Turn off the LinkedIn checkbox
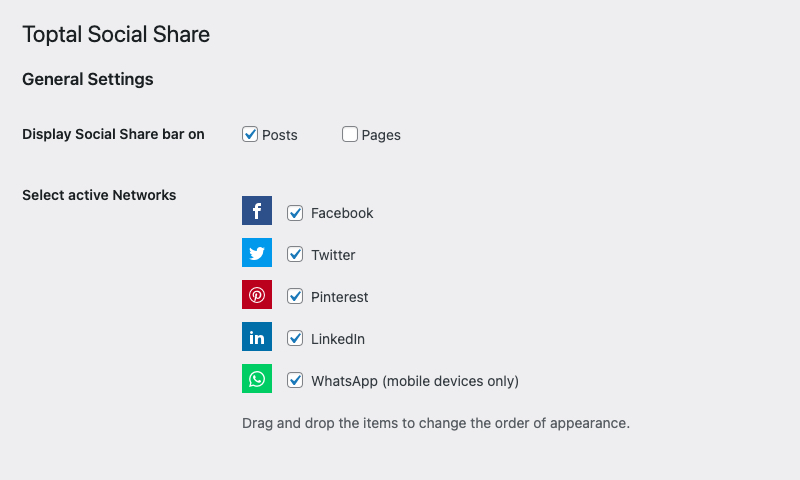The height and width of the screenshot is (480, 800). click(295, 338)
